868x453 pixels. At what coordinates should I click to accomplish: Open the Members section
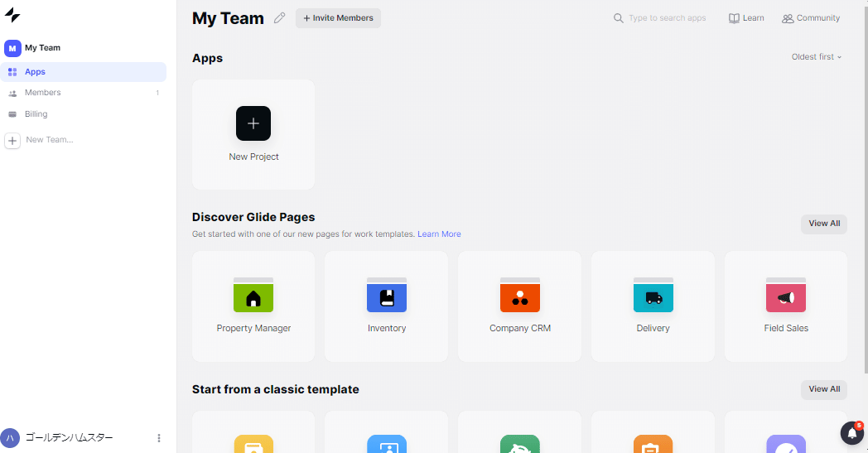[x=83, y=93]
